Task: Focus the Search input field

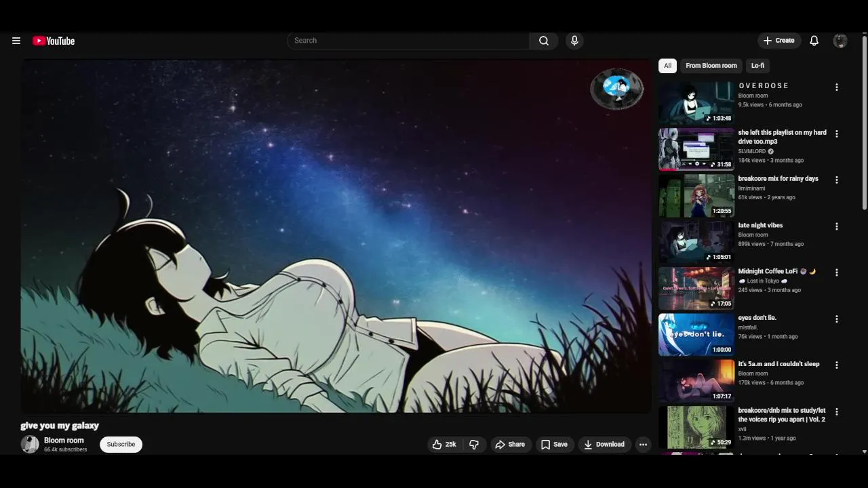Action: (x=409, y=41)
